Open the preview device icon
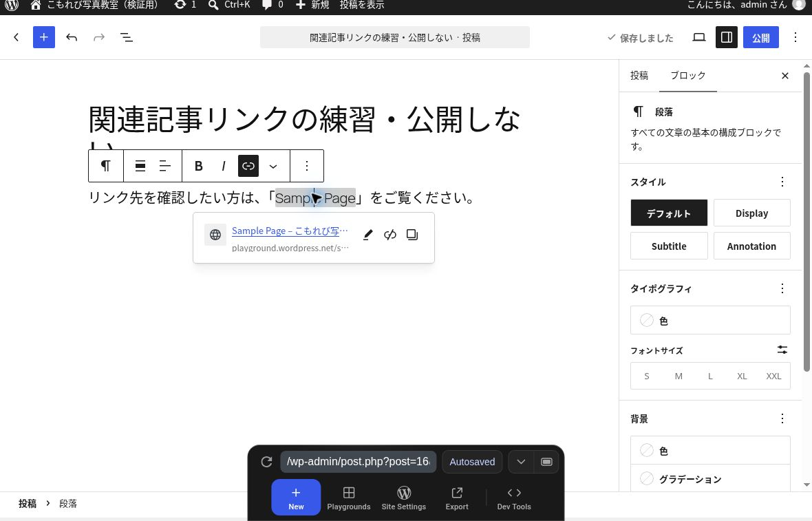 pos(699,37)
